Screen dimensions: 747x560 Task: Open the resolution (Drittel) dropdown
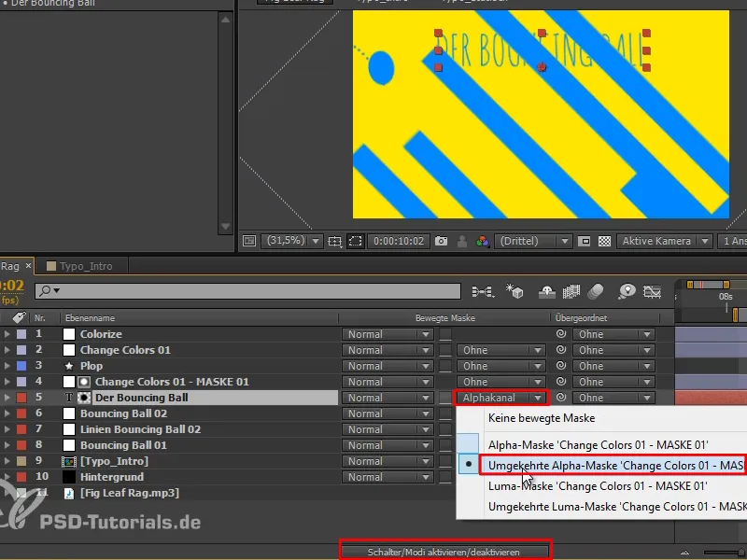pyautogui.click(x=533, y=241)
